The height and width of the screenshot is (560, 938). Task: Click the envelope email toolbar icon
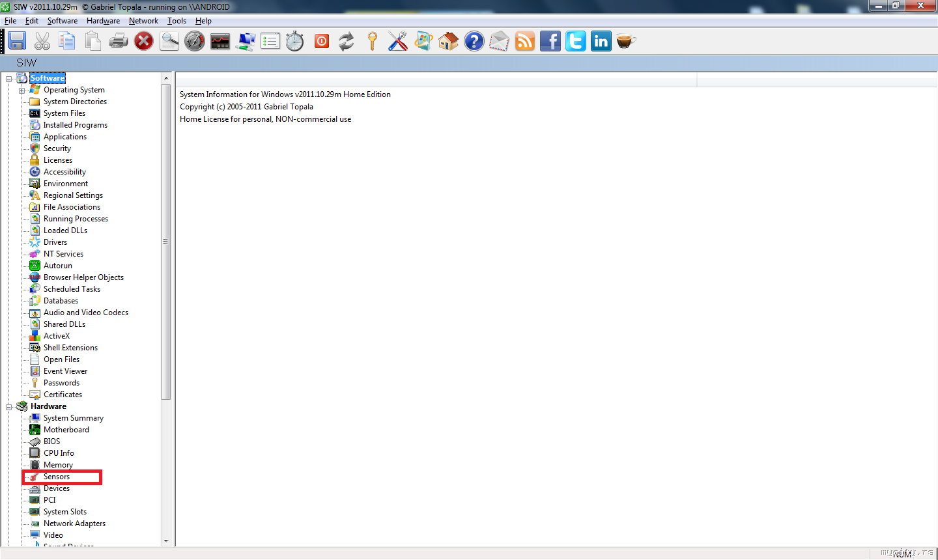pyautogui.click(x=500, y=41)
